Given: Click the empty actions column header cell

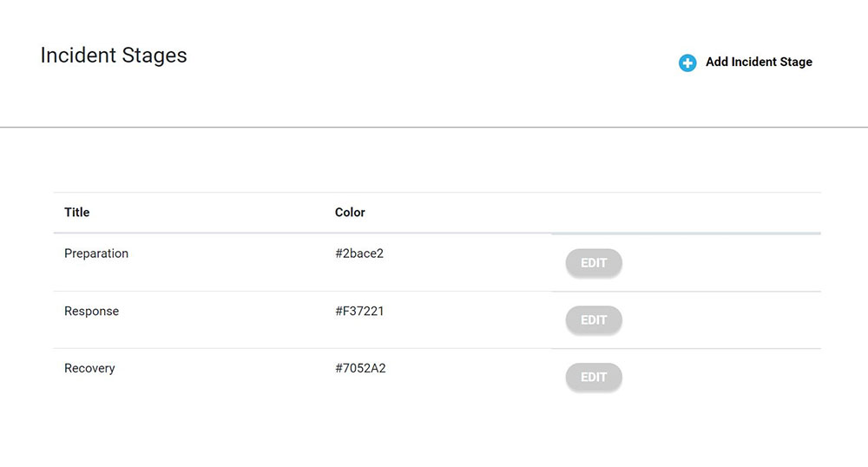Looking at the screenshot, I should pos(686,213).
